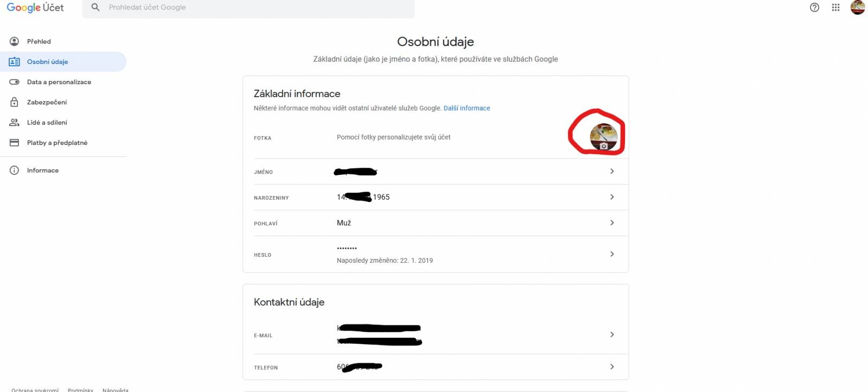868x392 pixels.
Task: Open the Další informace link
Action: [467, 108]
